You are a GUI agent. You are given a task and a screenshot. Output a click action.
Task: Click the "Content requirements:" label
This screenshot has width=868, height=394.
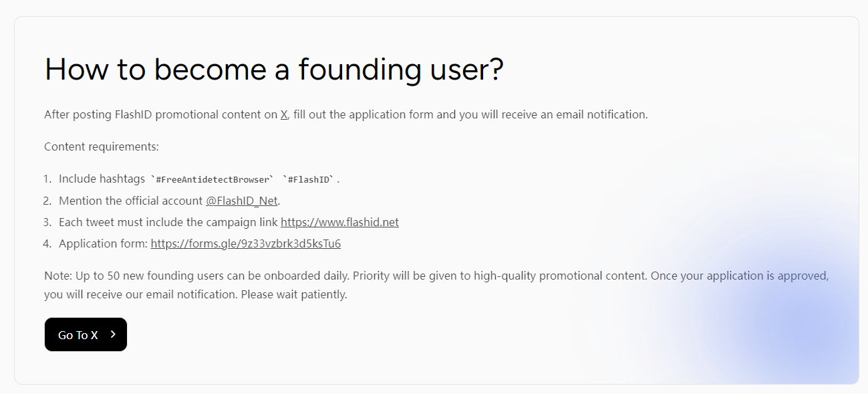click(102, 146)
